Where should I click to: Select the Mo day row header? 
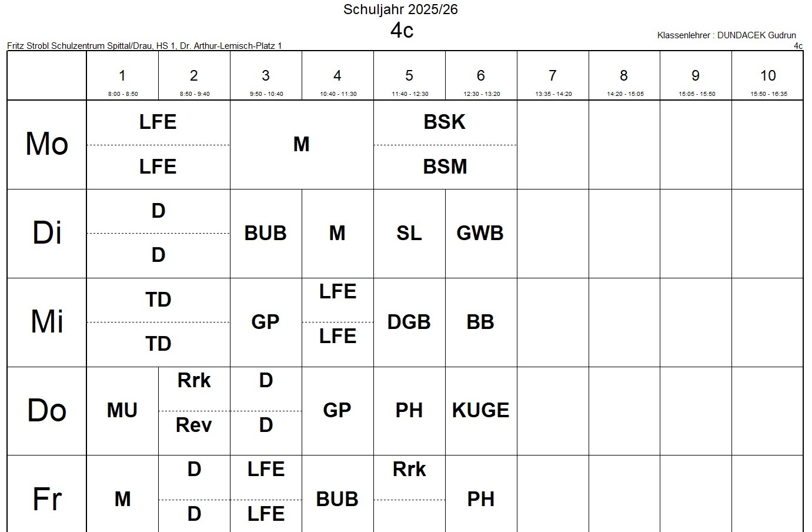pos(47,144)
